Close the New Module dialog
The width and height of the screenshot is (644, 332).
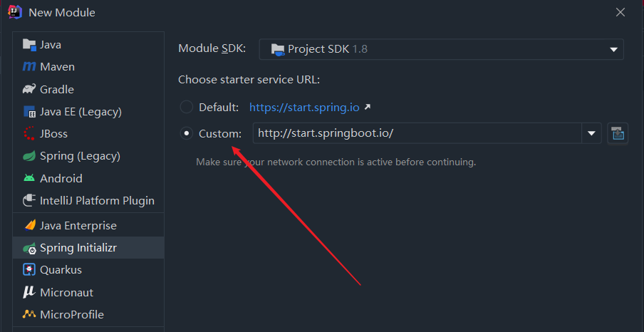[620, 12]
